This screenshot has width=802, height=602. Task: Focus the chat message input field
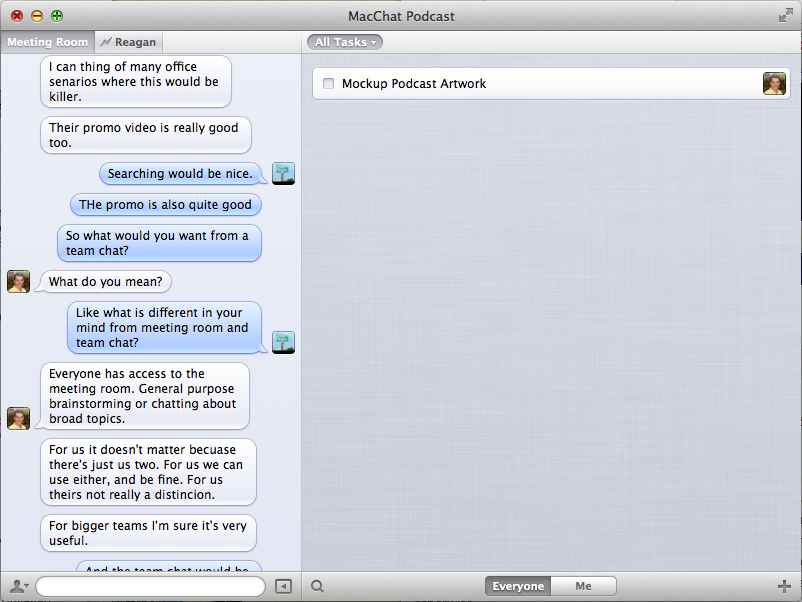click(150, 586)
